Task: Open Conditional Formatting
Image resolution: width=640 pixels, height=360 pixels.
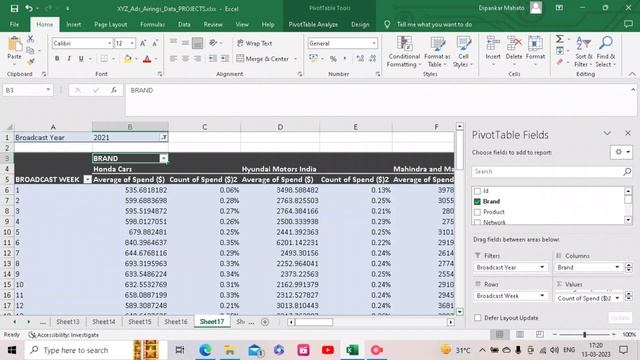Action: pyautogui.click(x=404, y=52)
